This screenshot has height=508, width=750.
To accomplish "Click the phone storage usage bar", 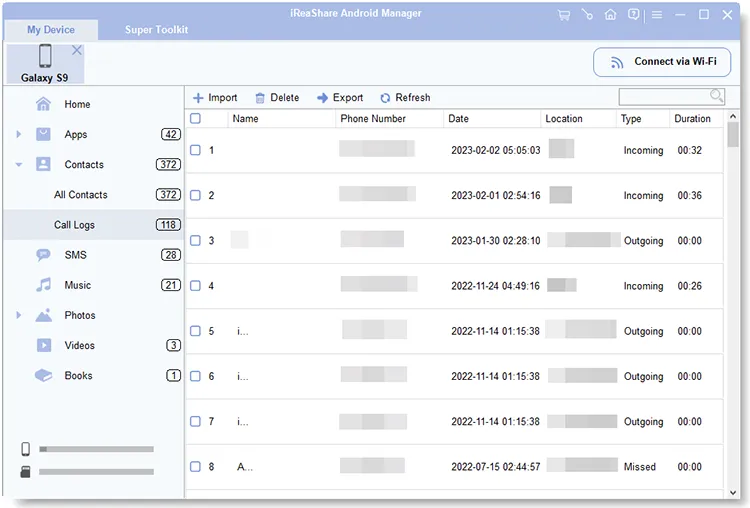I will [97, 449].
